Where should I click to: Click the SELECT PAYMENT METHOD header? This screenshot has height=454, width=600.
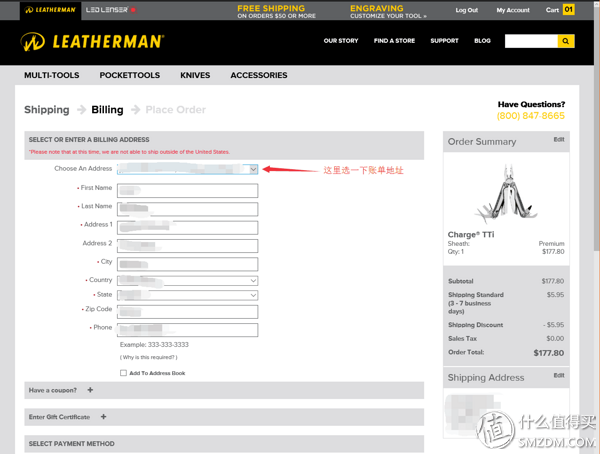tap(224, 444)
